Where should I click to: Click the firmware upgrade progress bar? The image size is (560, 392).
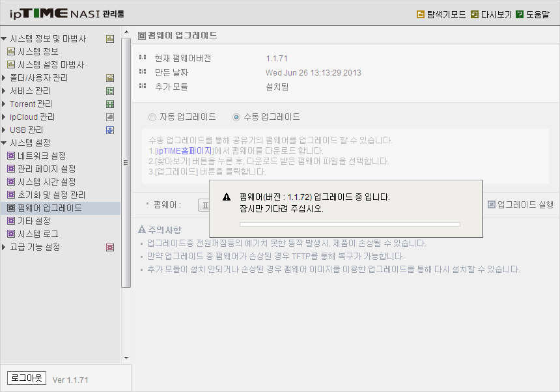click(350, 224)
